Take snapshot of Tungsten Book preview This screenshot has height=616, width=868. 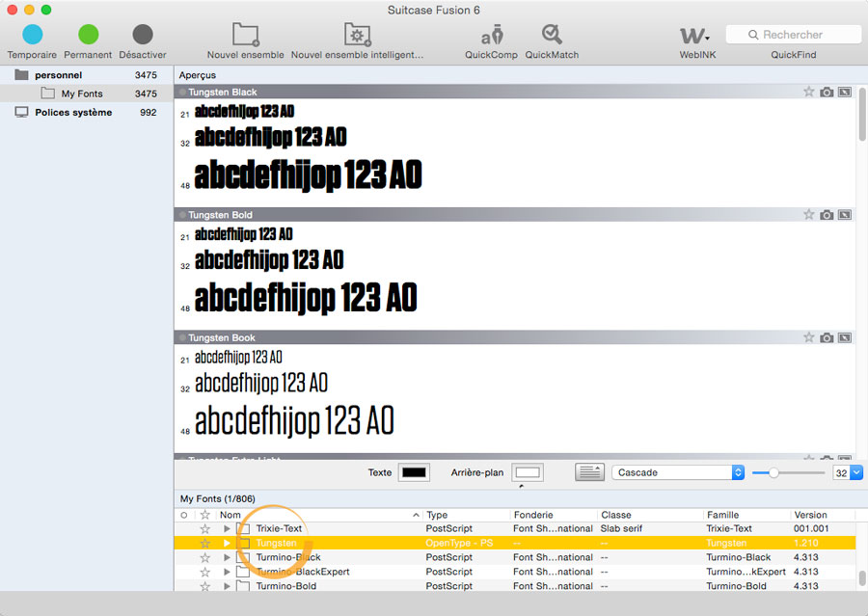pos(827,337)
